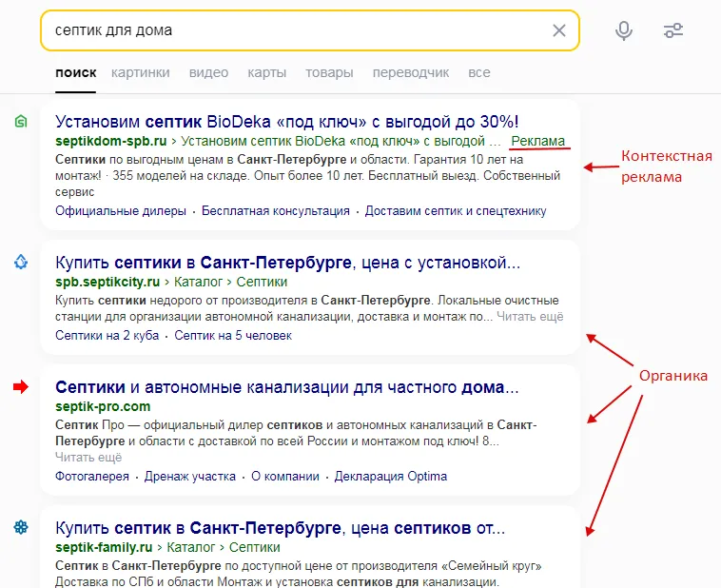Click the breadcrumb 'Установим септик BioDeka «под ключ» с выгодой'
The height and width of the screenshot is (588, 721).
(341, 141)
